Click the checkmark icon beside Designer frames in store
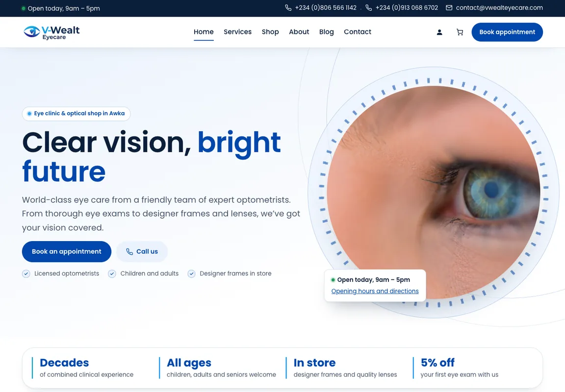This screenshot has width=565, height=392. (x=191, y=273)
